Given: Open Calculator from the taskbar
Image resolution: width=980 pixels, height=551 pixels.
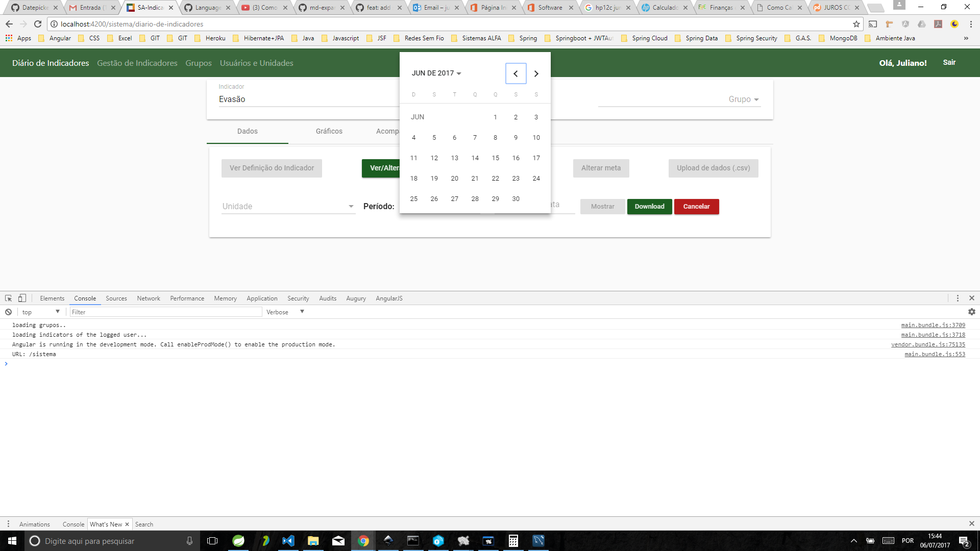Looking at the screenshot, I should point(513,541).
